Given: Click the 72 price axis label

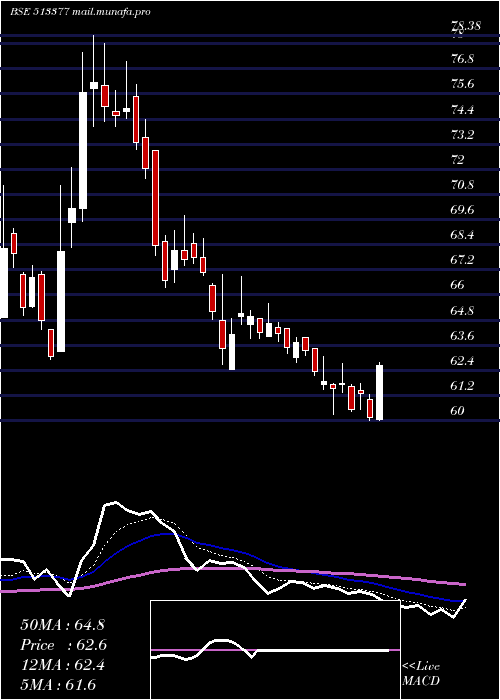Looking at the screenshot, I should click(458, 159).
